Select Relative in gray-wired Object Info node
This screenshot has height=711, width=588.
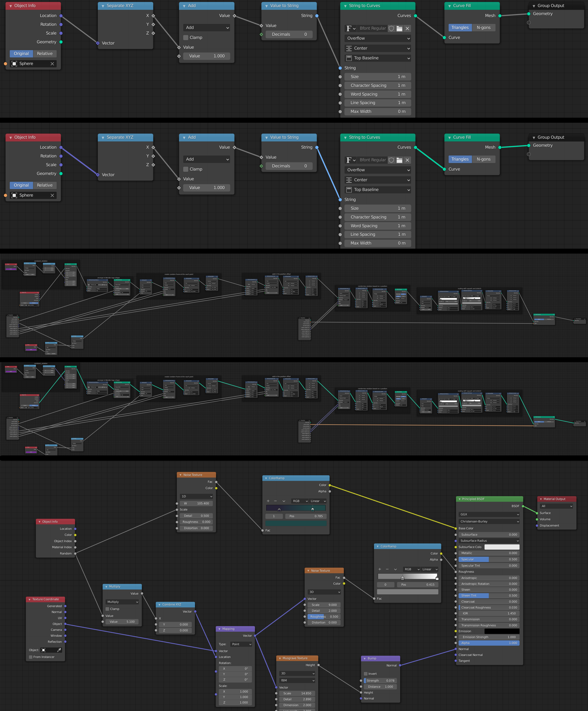(45, 54)
